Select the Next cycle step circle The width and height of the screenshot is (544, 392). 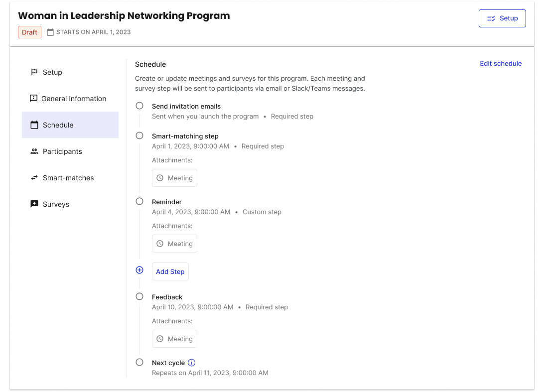pos(139,363)
